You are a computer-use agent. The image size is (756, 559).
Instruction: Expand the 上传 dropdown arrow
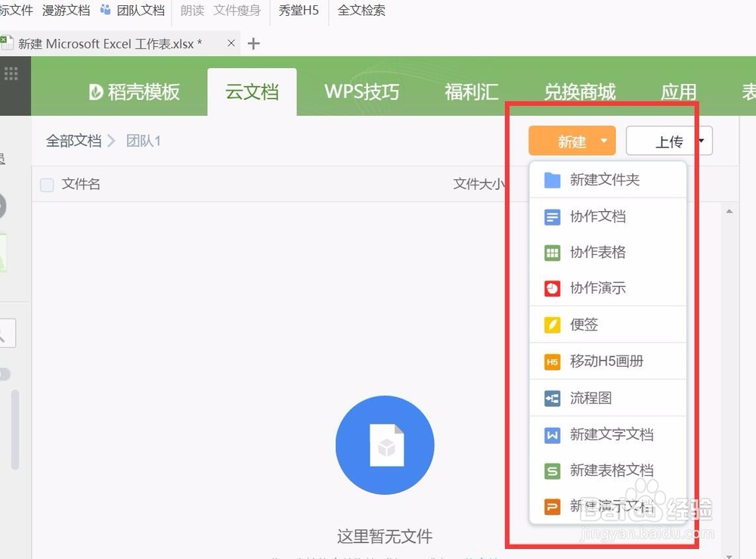702,141
